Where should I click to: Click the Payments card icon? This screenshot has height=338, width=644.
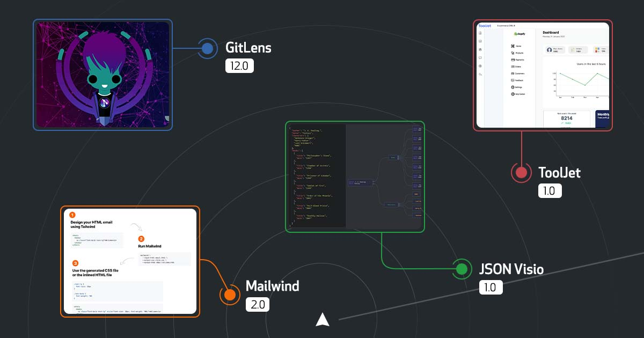[x=514, y=60]
